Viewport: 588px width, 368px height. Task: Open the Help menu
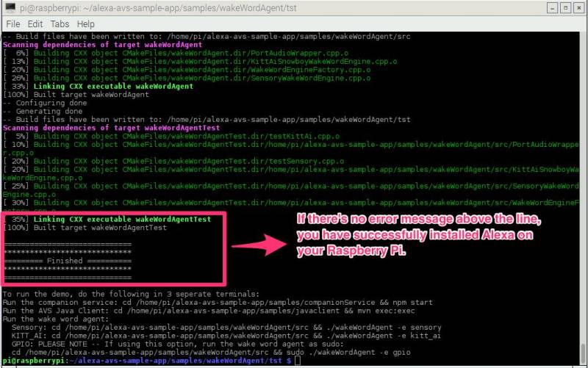tap(85, 24)
